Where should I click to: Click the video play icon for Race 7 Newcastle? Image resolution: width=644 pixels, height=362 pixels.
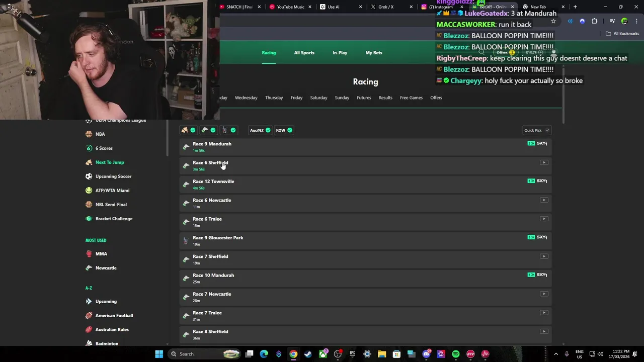544,294
